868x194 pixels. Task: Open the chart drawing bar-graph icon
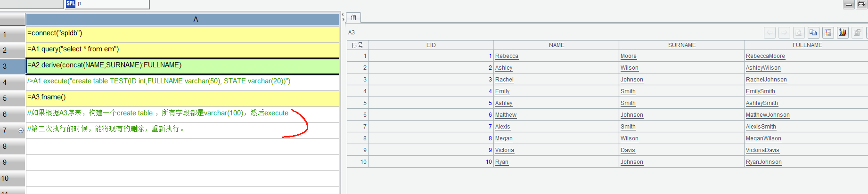[x=843, y=32]
